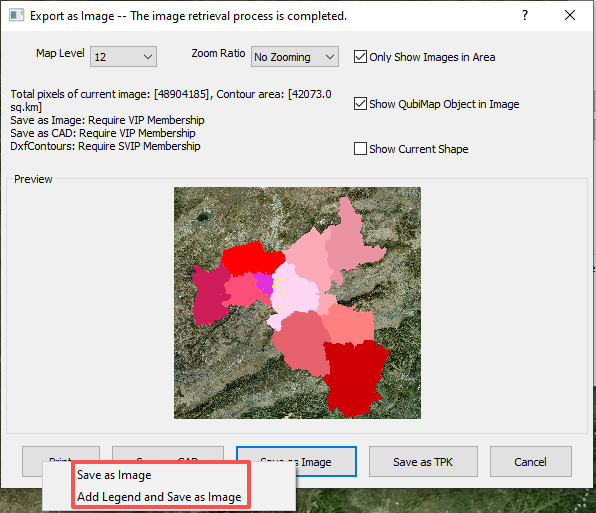Click the Cancel button

tap(531, 462)
